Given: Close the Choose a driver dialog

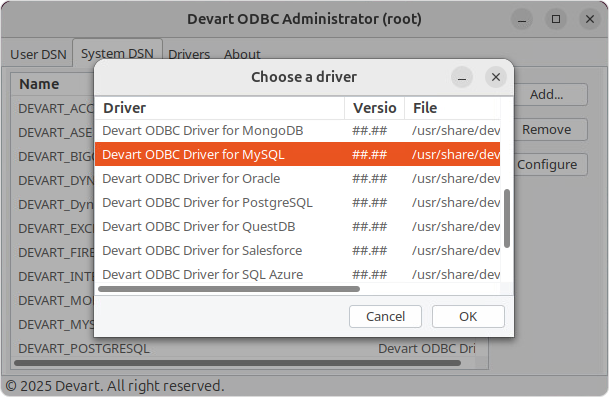Looking at the screenshot, I should pos(496,77).
